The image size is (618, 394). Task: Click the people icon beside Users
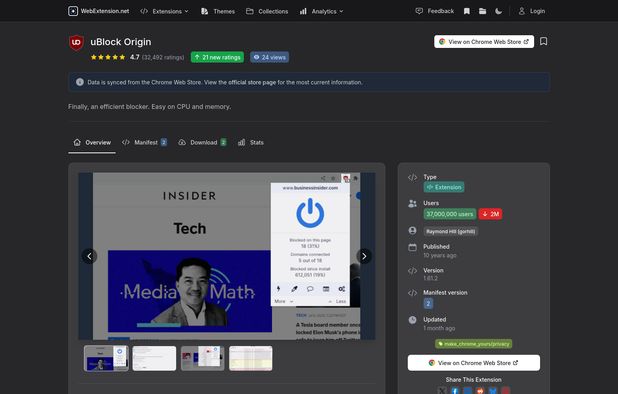click(412, 203)
